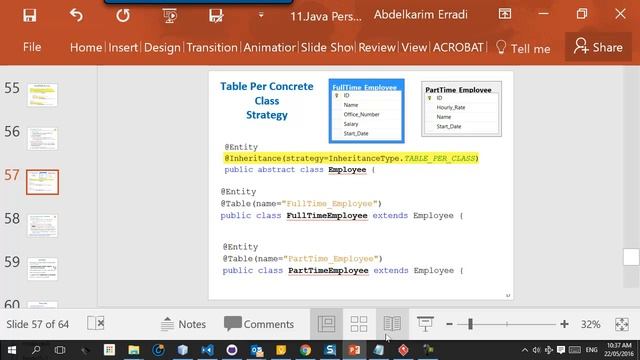
Task: Click the Redo/Repeat icon
Action: (122, 16)
